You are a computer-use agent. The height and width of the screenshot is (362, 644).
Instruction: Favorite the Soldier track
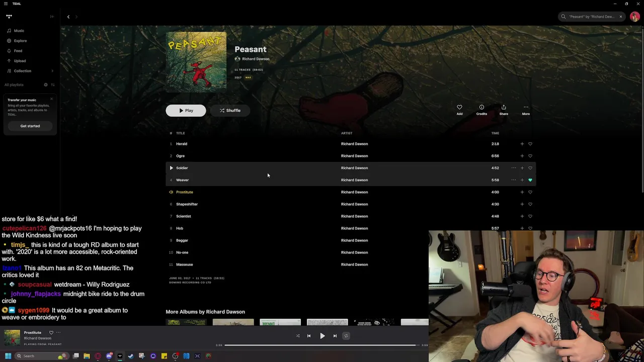(530, 168)
